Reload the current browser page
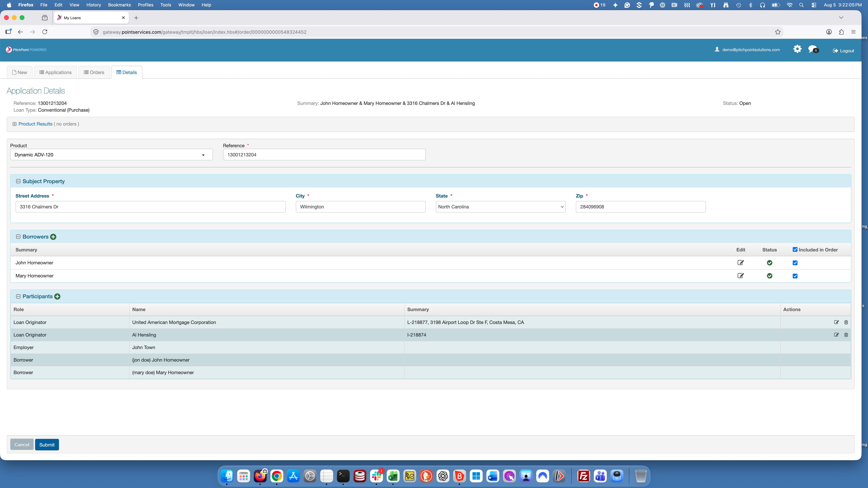 [x=44, y=32]
